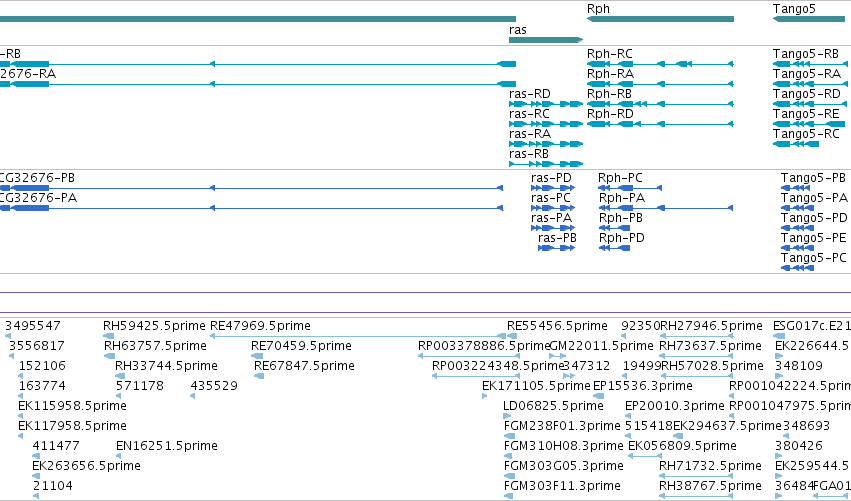The width and height of the screenshot is (851, 501).
Task: Select the Tango5 gene label
Action: pos(794,9)
